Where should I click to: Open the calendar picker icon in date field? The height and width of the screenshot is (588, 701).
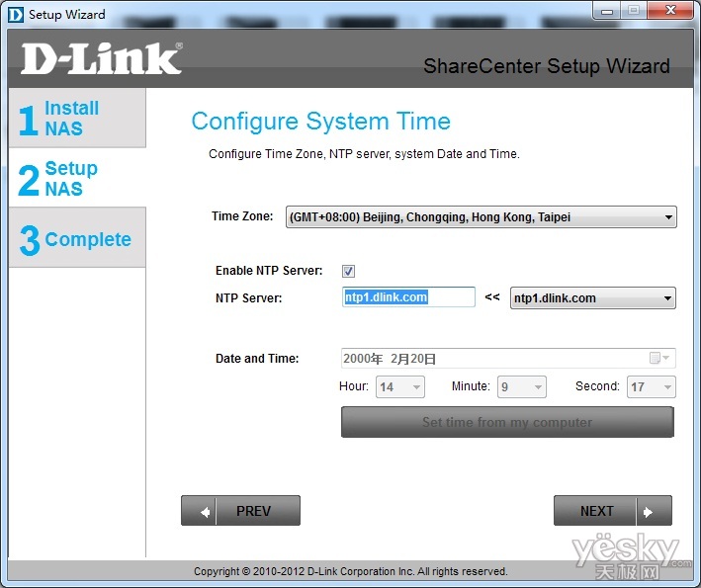[658, 358]
